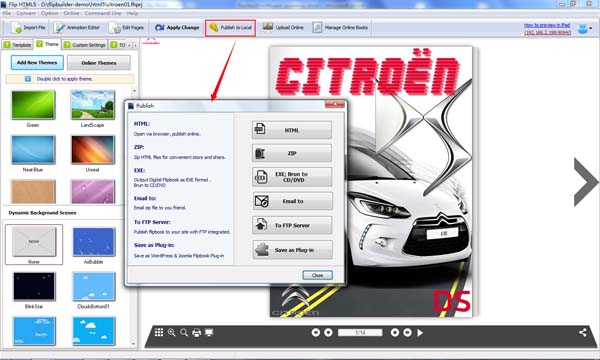Jump to the last page
The image size is (600, 360).
(x=408, y=332)
